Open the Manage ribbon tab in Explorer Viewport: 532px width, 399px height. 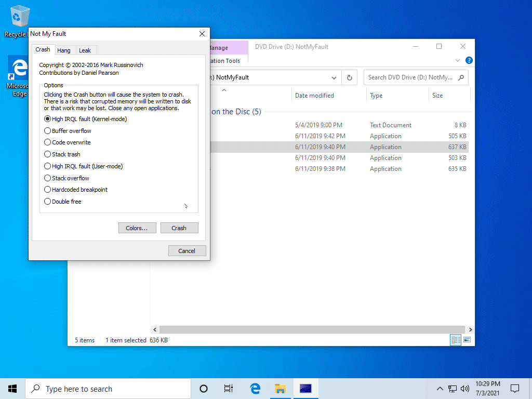(x=229, y=47)
